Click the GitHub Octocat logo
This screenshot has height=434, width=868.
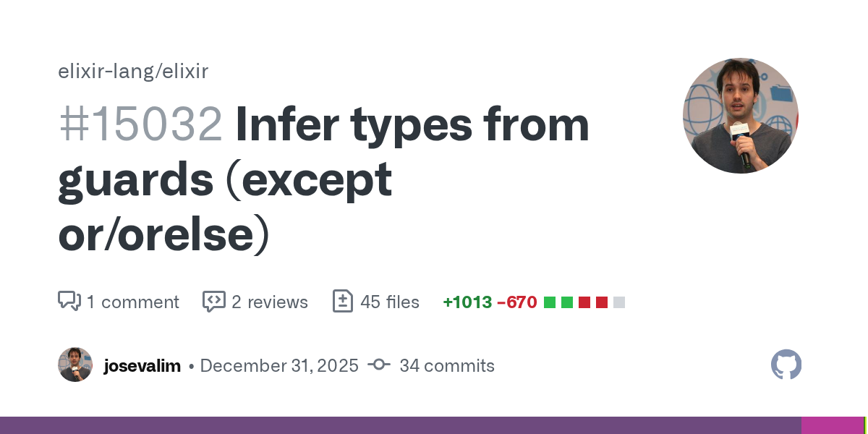click(x=786, y=365)
